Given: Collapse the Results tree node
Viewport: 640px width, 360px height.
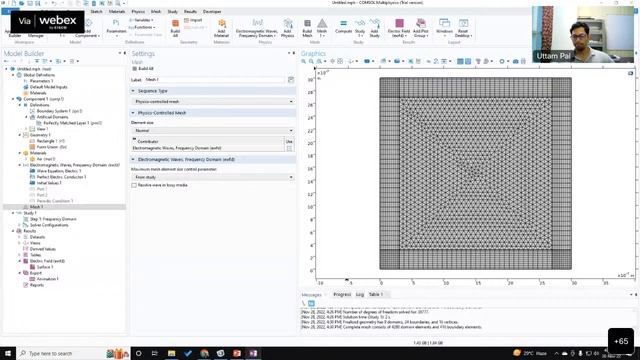Looking at the screenshot, I should [x=13, y=231].
